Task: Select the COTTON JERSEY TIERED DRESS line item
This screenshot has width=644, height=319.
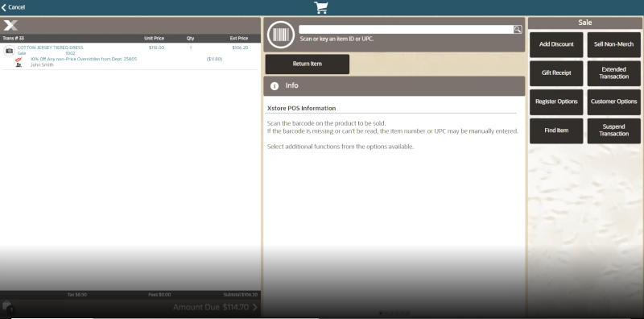Action: click(50, 48)
